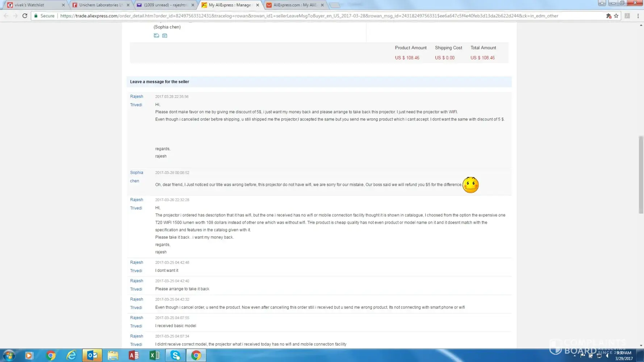
Task: Click the network tray icon
Action: (599, 355)
